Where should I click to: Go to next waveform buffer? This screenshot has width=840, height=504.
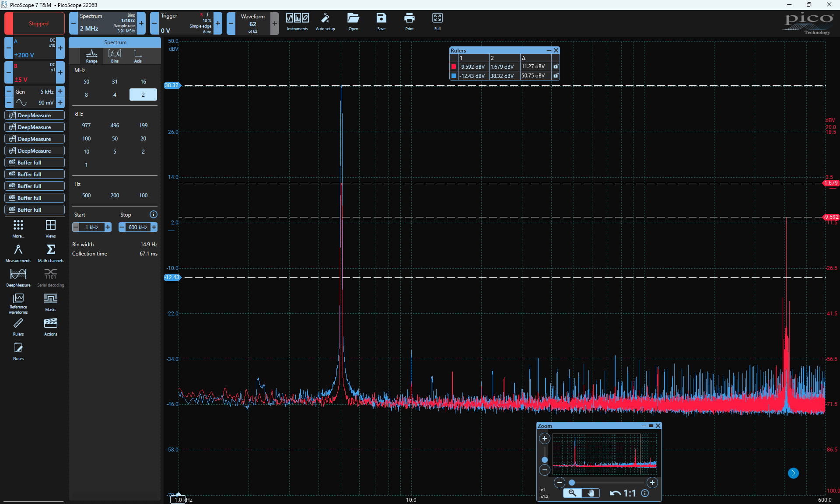[x=275, y=24]
